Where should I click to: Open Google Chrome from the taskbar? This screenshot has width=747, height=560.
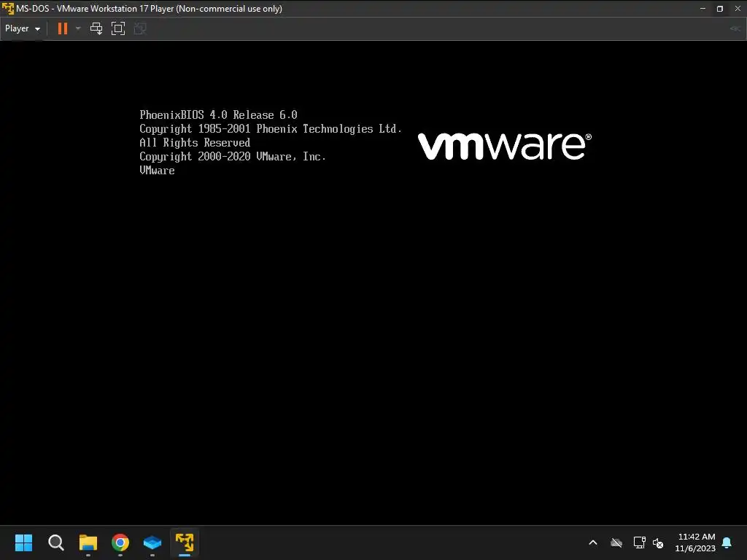[120, 542]
